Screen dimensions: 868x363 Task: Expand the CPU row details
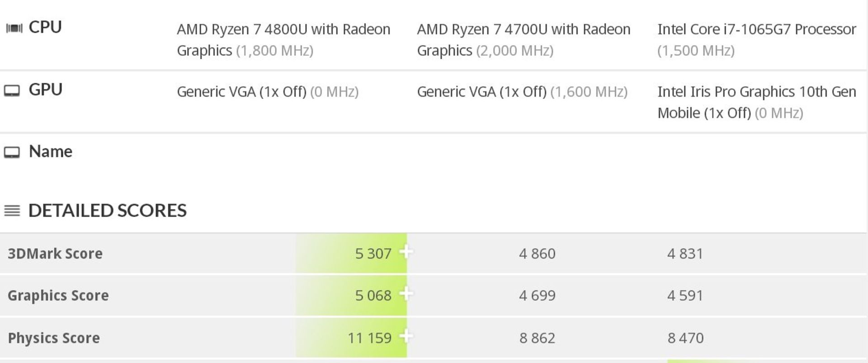click(x=45, y=27)
